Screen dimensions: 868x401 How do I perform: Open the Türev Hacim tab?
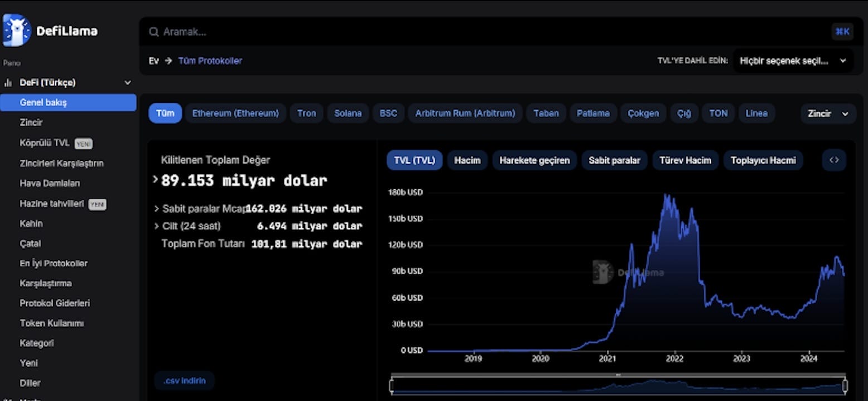685,160
